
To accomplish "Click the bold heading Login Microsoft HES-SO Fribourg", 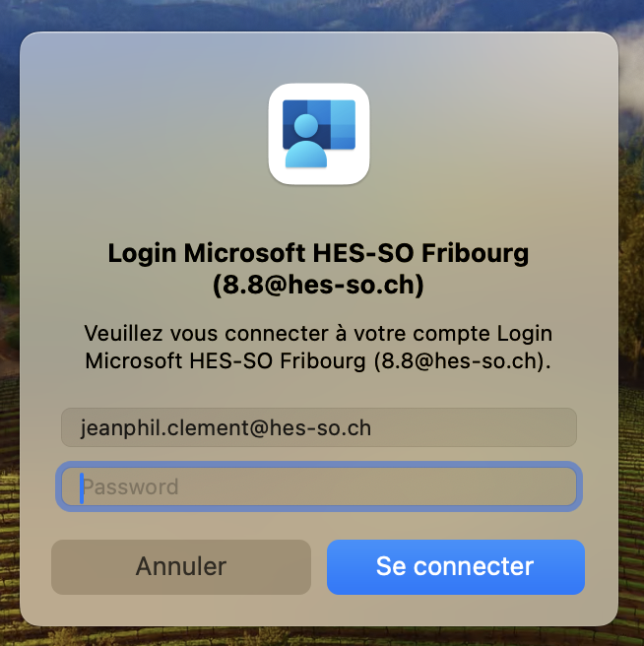I will click(x=318, y=252).
